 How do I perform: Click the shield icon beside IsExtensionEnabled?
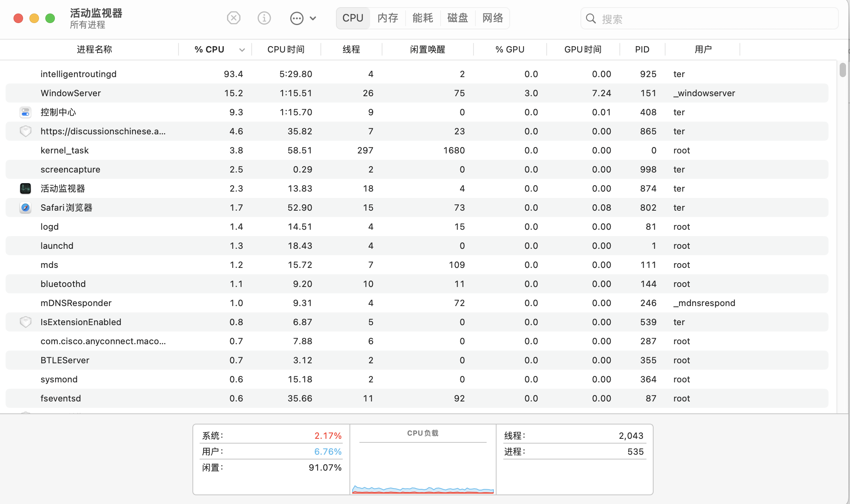tap(25, 322)
